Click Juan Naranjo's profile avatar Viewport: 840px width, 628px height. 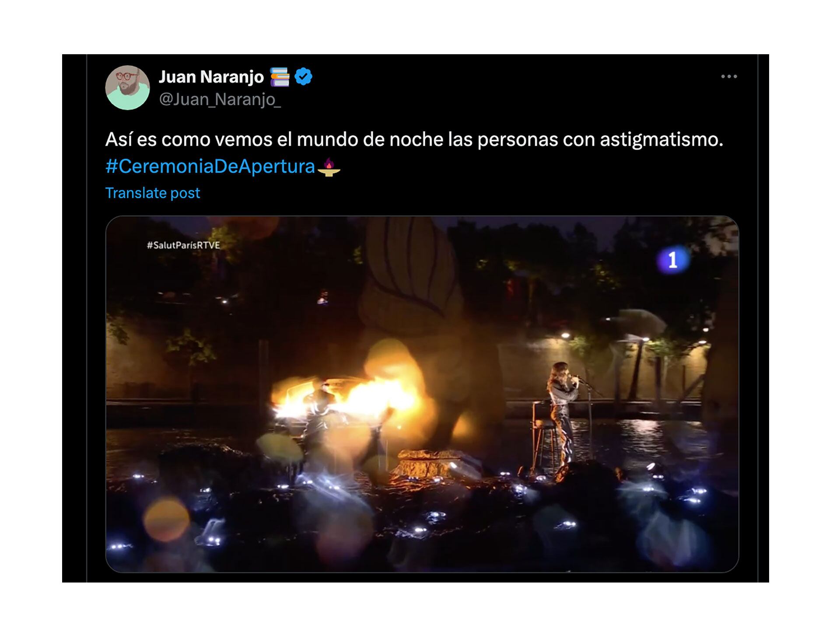pos(127,87)
